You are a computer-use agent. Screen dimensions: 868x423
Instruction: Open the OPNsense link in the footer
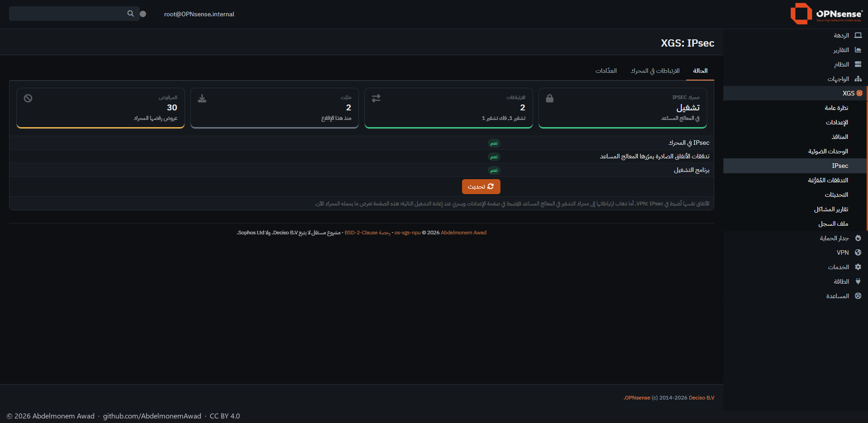coord(637,398)
